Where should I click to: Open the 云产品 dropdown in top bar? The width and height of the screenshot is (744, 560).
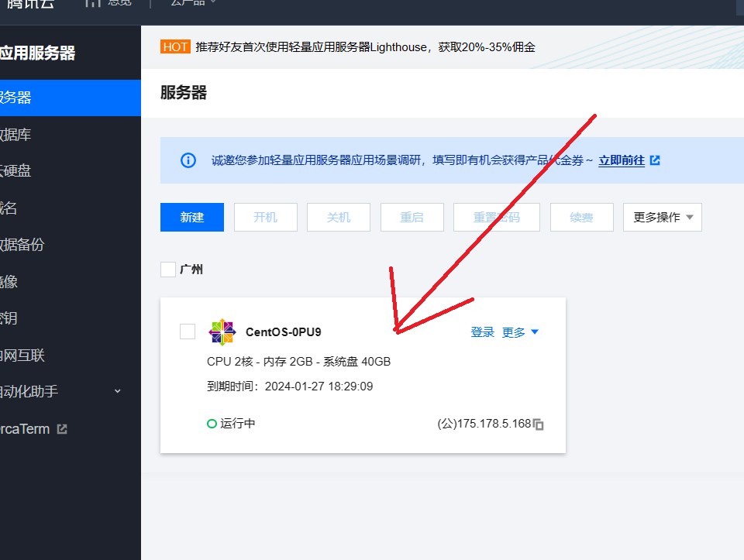(193, 3)
